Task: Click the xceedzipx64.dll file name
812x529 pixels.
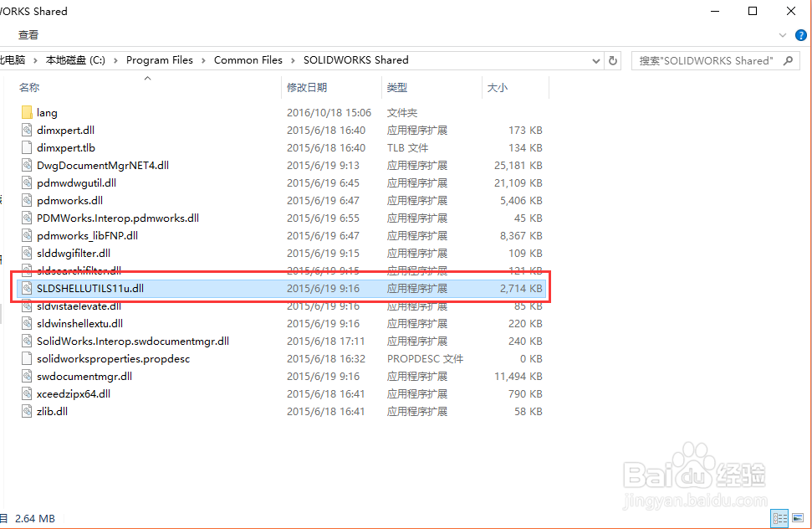Action: [x=74, y=393]
